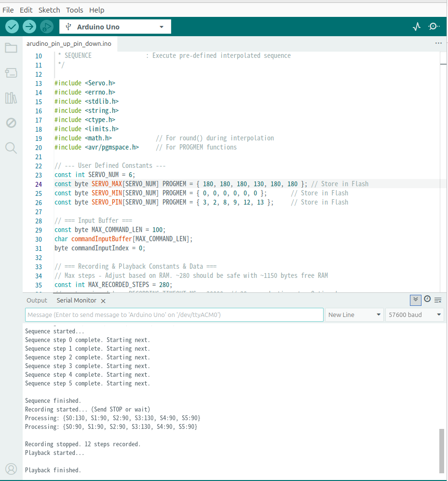Image resolution: width=448 pixels, height=481 pixels.
Task: Open the 57600 baud rate dropdown
Action: point(415,315)
